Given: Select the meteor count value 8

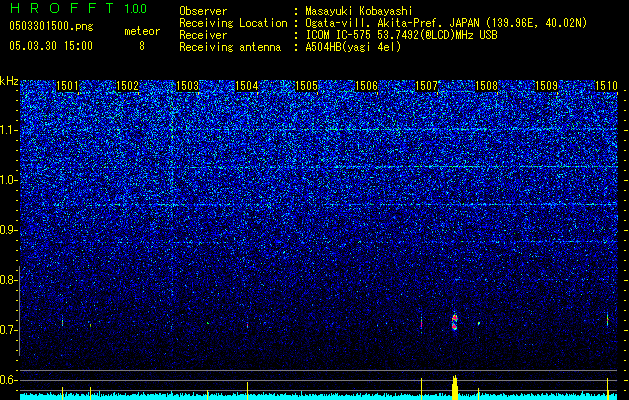Looking at the screenshot, I should click(142, 46).
